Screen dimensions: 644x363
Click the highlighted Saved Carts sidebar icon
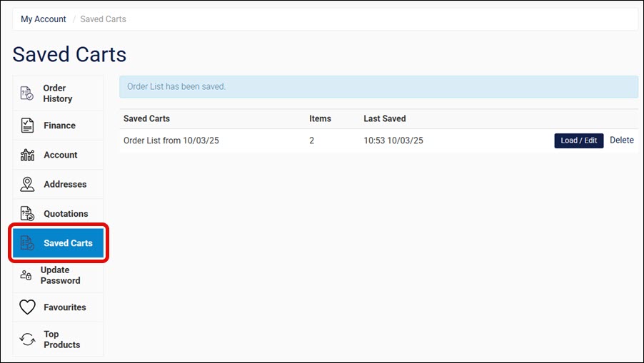27,243
